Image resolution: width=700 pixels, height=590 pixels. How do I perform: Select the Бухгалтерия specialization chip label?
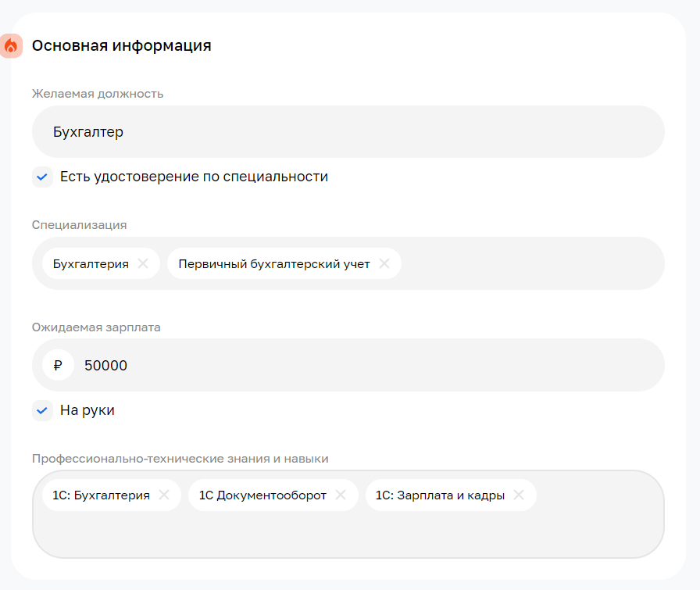pyautogui.click(x=91, y=263)
